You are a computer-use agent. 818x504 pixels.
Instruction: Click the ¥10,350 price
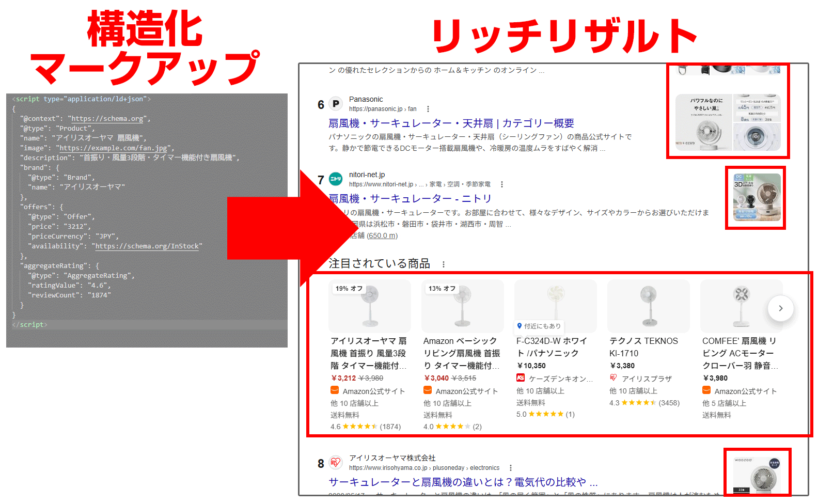(x=531, y=366)
